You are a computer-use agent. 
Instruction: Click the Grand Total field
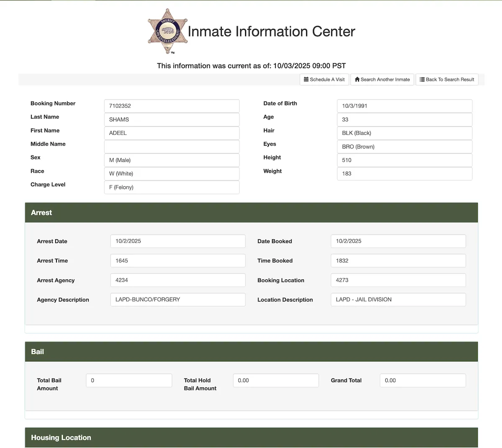(x=423, y=380)
